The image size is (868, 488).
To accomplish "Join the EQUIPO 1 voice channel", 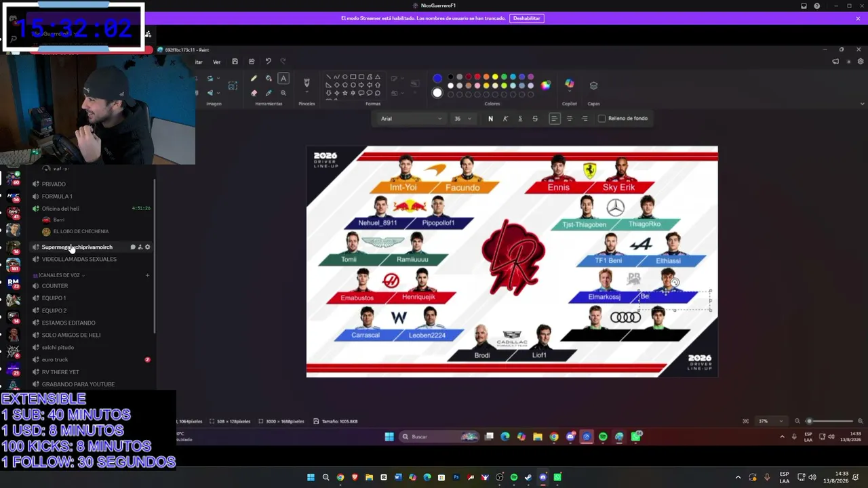I will point(54,298).
